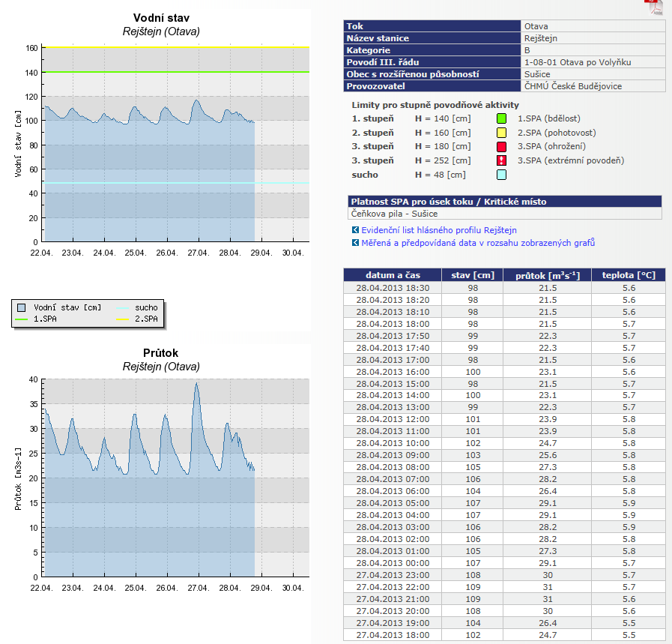The height and width of the screenshot is (644, 672).
Task: Click the cyan sucho limit swatch
Action: pyautogui.click(x=502, y=175)
